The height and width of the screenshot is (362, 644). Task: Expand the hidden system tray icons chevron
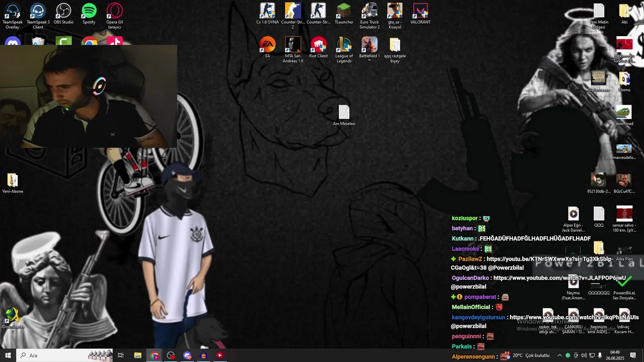click(x=559, y=355)
